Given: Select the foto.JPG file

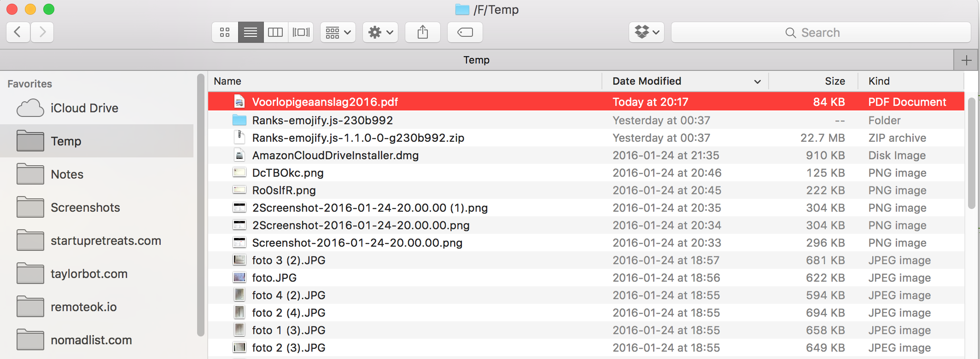Looking at the screenshot, I should click(586, 278).
